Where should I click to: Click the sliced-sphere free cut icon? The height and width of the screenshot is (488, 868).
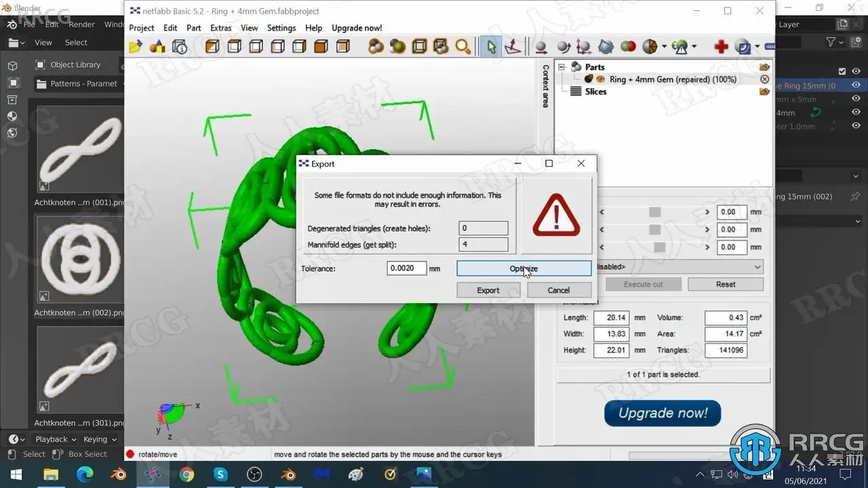(x=650, y=47)
